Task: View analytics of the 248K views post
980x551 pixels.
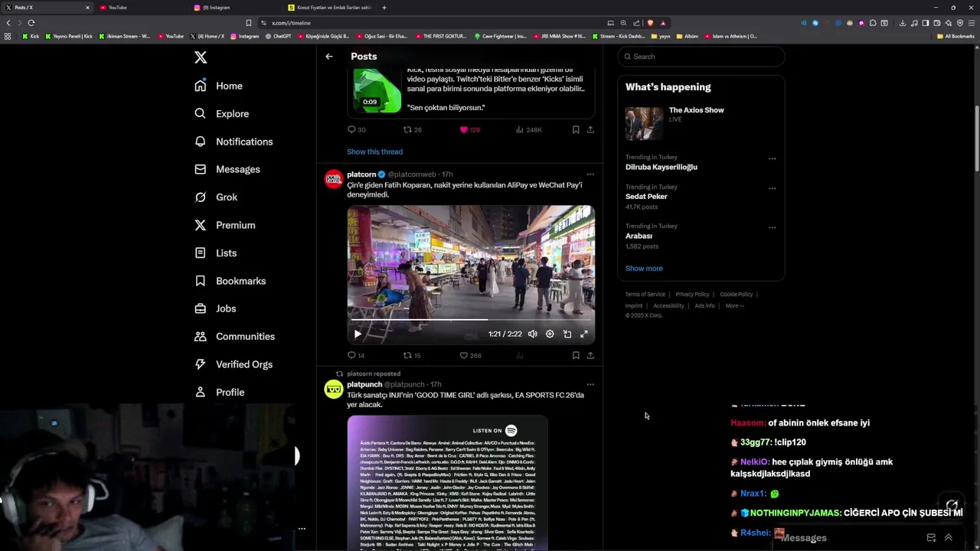Action: click(528, 130)
